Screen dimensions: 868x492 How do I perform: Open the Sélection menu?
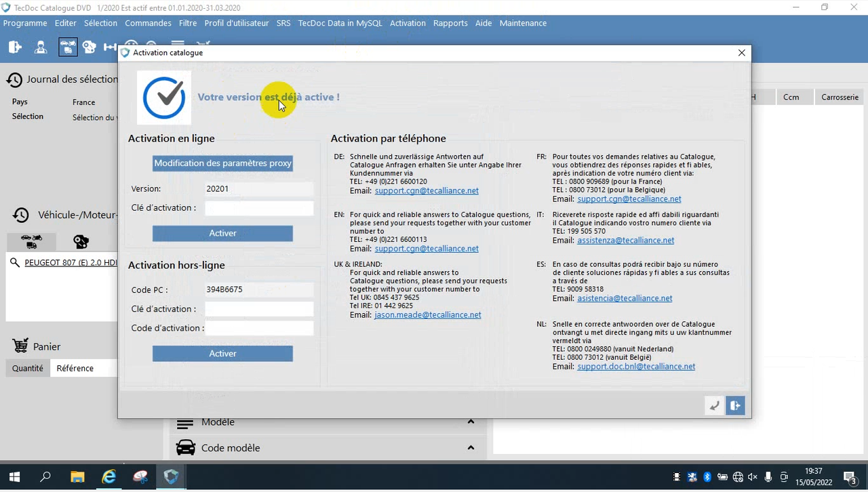[100, 23]
